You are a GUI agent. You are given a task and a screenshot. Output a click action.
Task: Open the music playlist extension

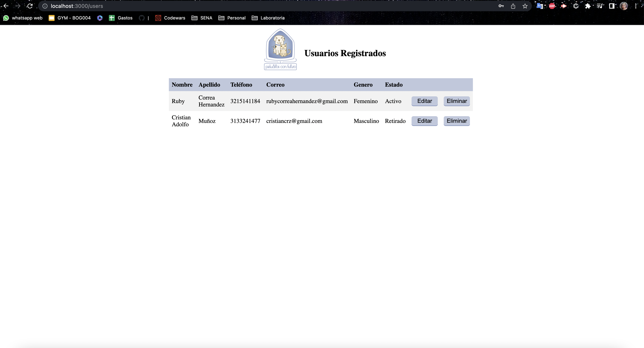[x=600, y=6]
